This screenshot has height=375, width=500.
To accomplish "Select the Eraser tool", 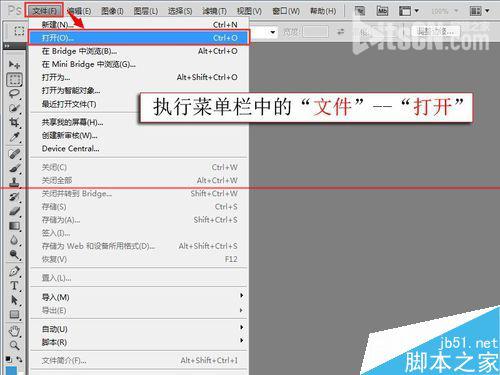I will pos(14,211).
